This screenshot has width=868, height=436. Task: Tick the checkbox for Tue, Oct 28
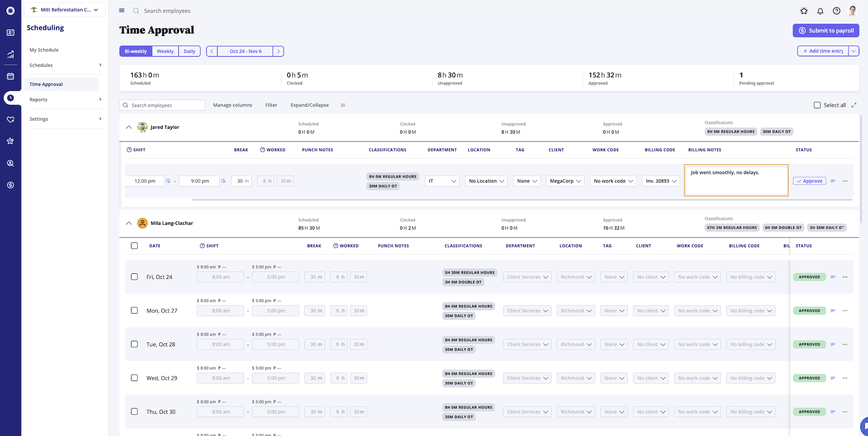pyautogui.click(x=134, y=344)
